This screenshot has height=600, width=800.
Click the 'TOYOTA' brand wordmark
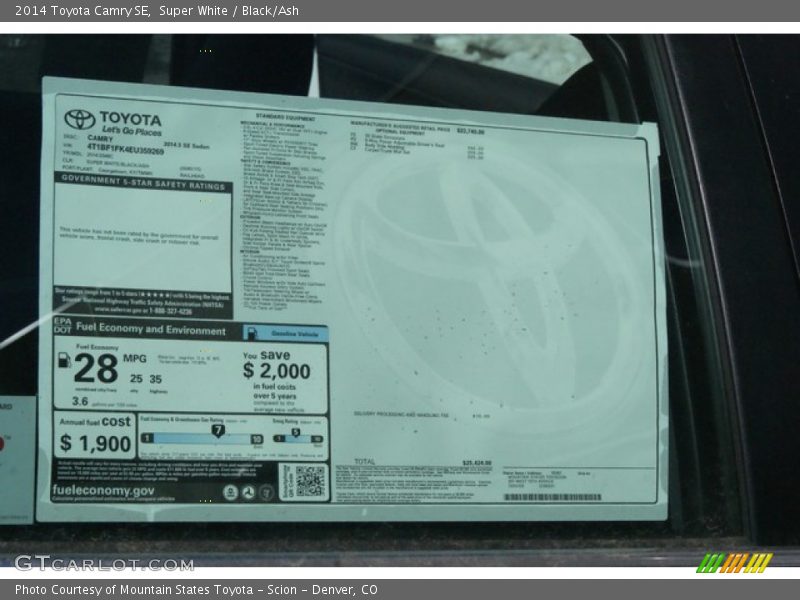click(130, 119)
